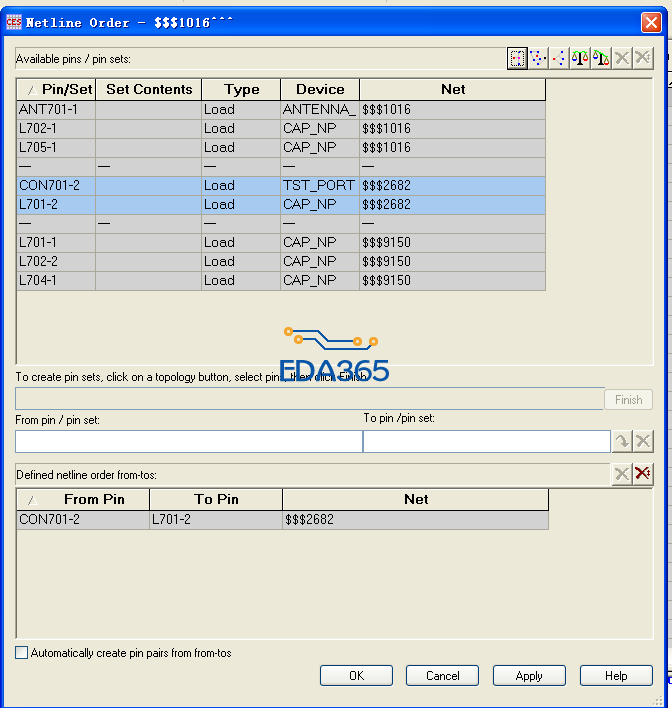Click the TST_PORT device cell
Image resolution: width=672 pixels, height=708 pixels.
coord(320,186)
